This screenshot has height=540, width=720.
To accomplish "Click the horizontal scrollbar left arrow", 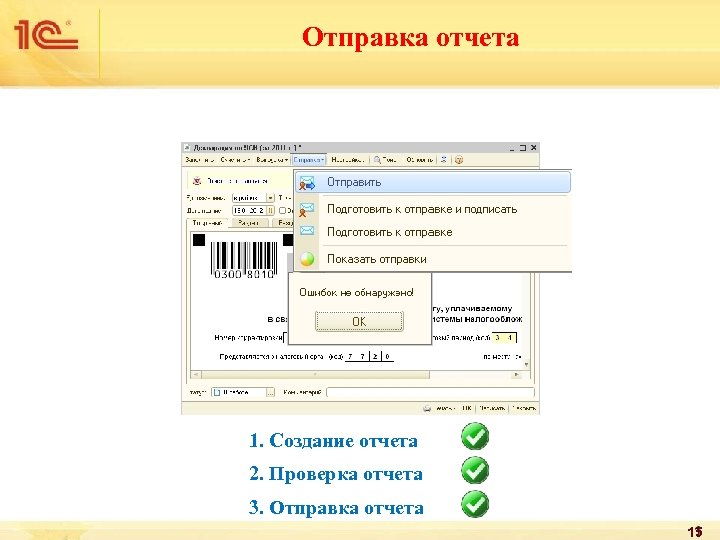I will coord(196,375).
